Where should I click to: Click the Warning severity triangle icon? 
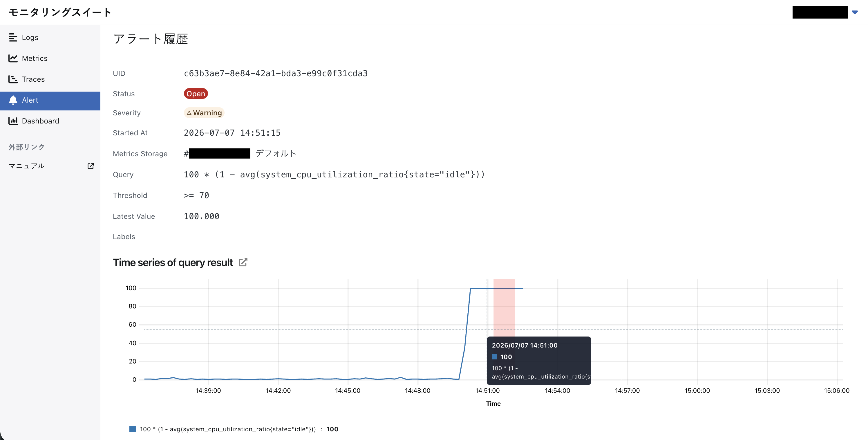coord(189,113)
